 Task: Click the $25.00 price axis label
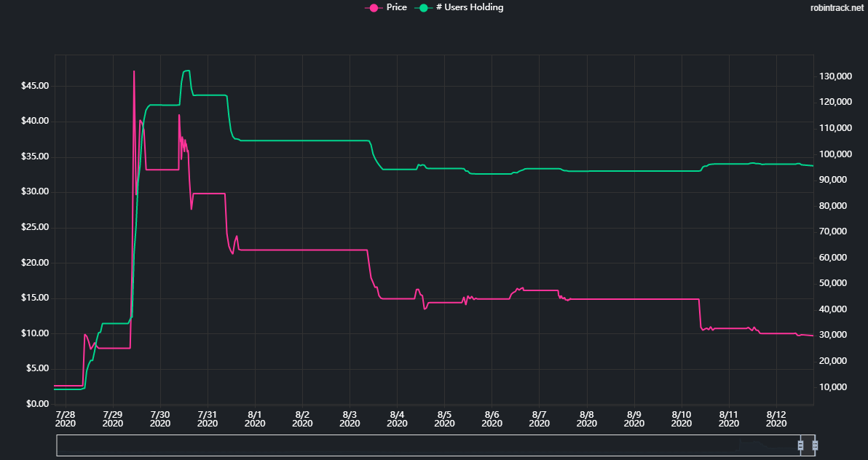pos(35,228)
